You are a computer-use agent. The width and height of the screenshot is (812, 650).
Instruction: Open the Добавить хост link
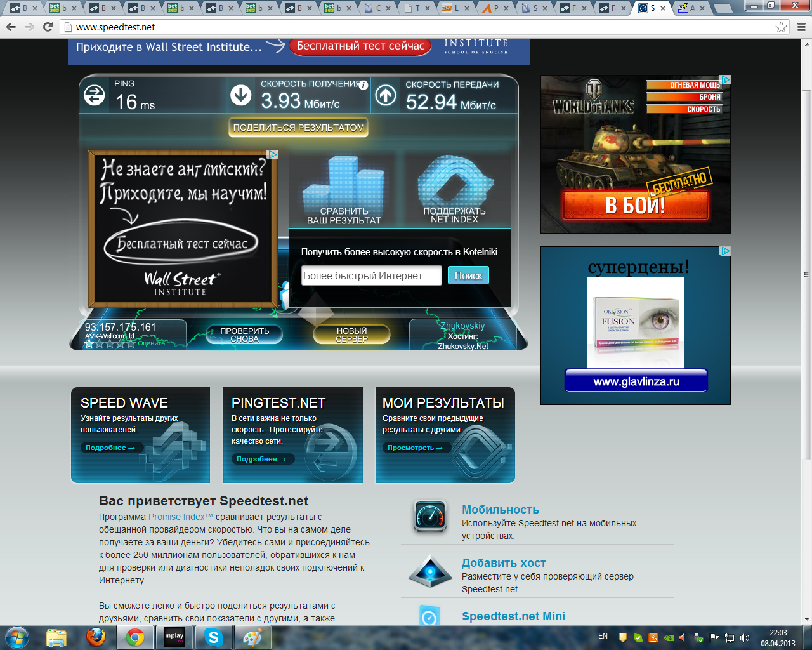pyautogui.click(x=504, y=563)
